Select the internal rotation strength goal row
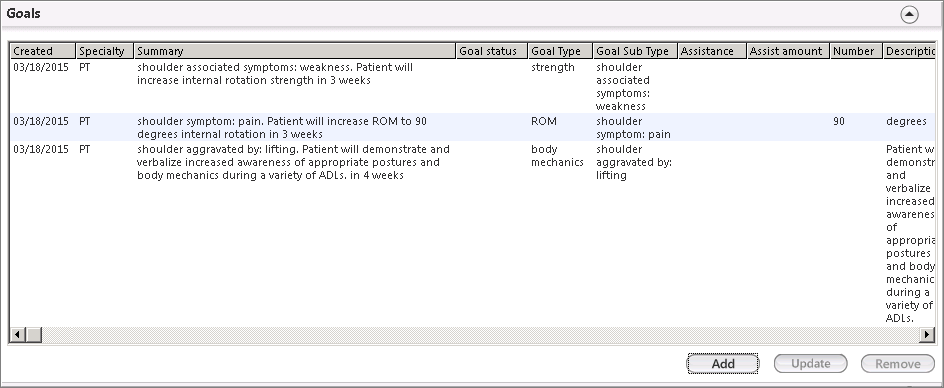Screen dimensions: 944x388 coord(473,86)
